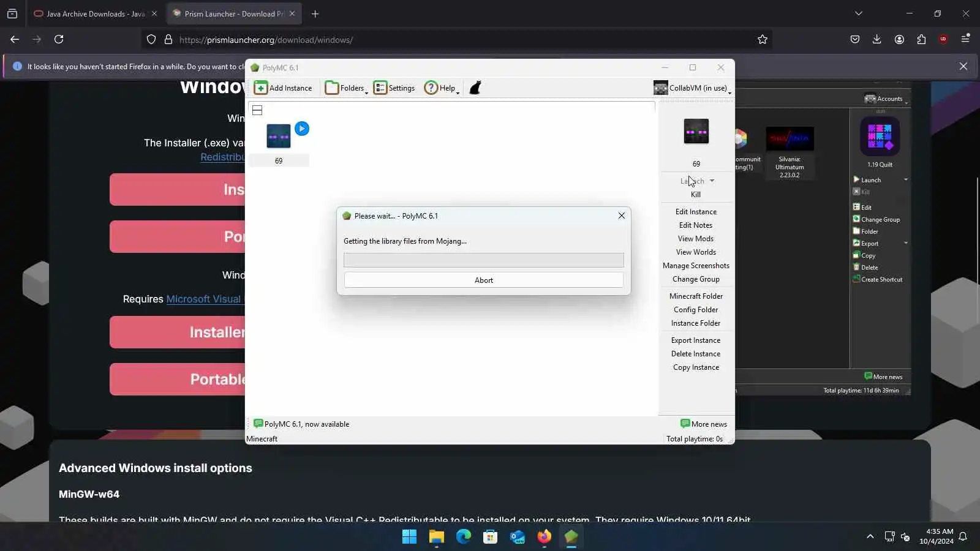980x551 pixels.
Task: Click Export in the Prism Launcher panel
Action: click(865, 243)
